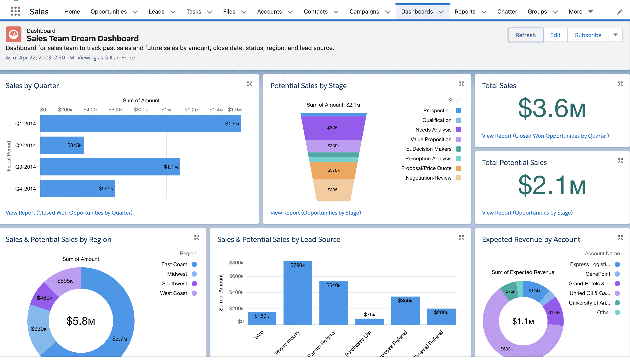The width and height of the screenshot is (630, 364).
Task: Switch to the Reports tab
Action: point(465,12)
